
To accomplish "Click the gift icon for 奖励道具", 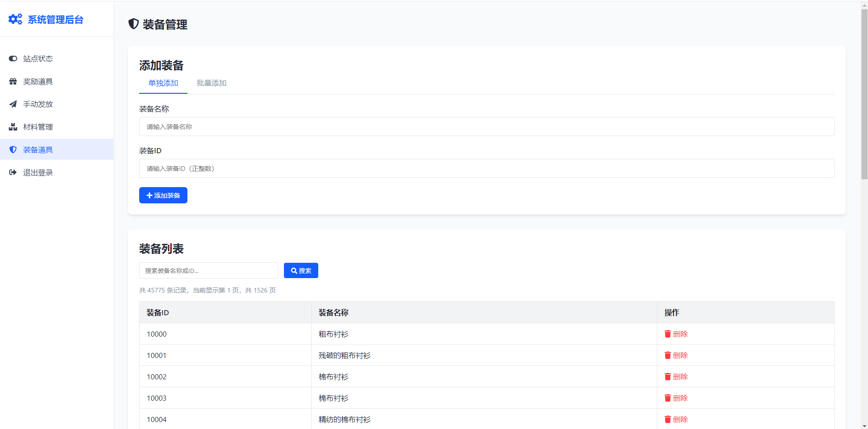I will coord(13,81).
